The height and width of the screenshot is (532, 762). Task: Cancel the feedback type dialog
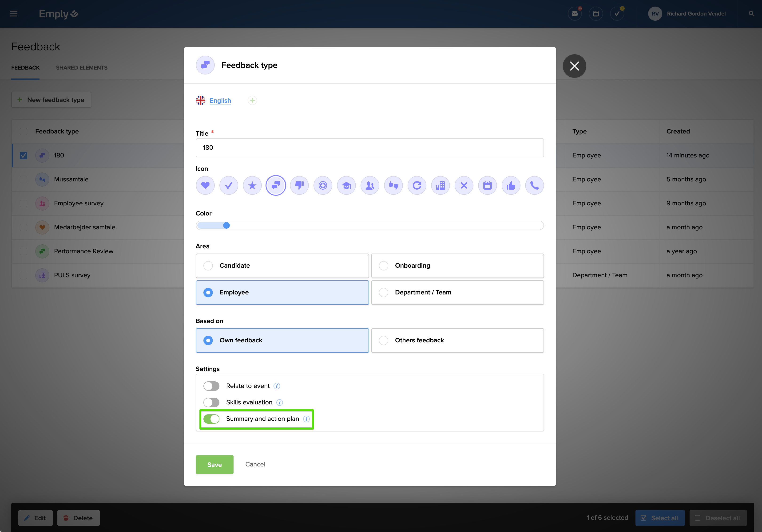tap(255, 464)
